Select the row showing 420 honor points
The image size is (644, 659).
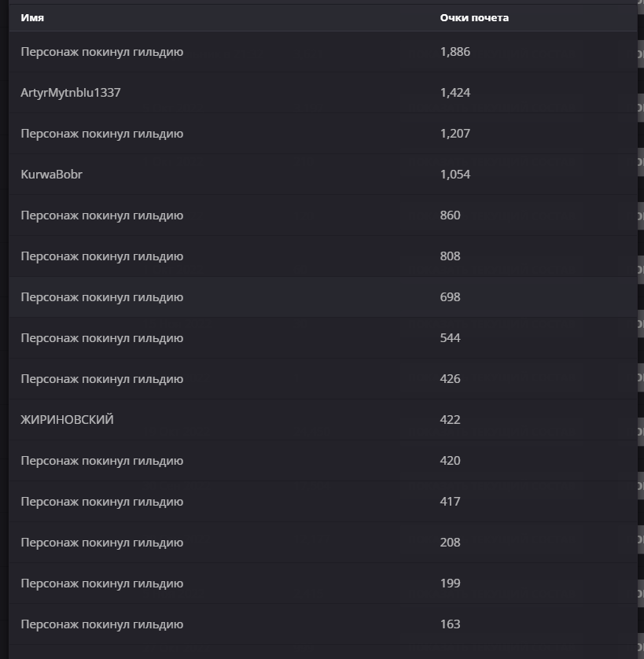point(323,461)
